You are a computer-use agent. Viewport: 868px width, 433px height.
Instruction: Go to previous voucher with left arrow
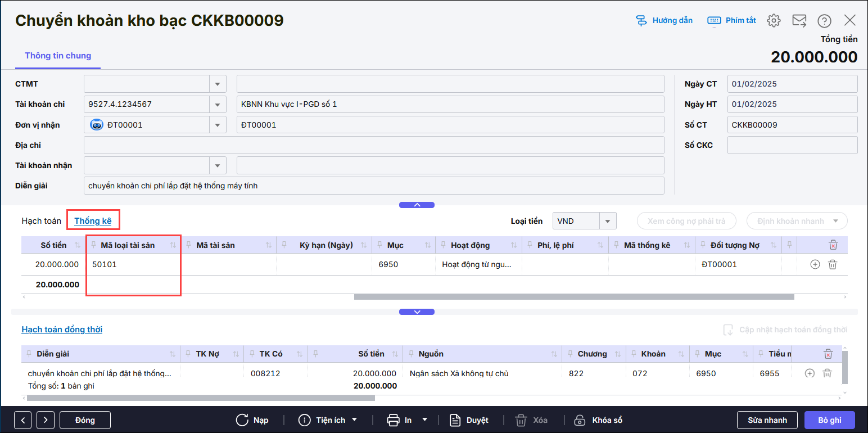tap(23, 420)
